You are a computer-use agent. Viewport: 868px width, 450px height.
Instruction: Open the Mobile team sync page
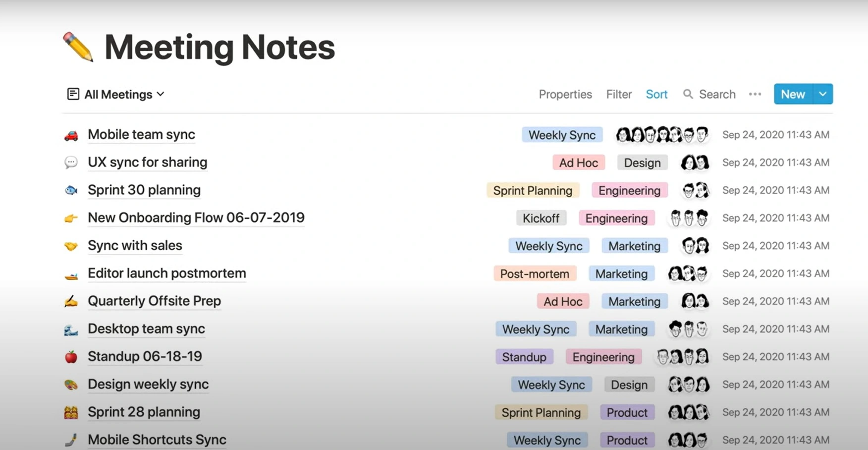[141, 134]
